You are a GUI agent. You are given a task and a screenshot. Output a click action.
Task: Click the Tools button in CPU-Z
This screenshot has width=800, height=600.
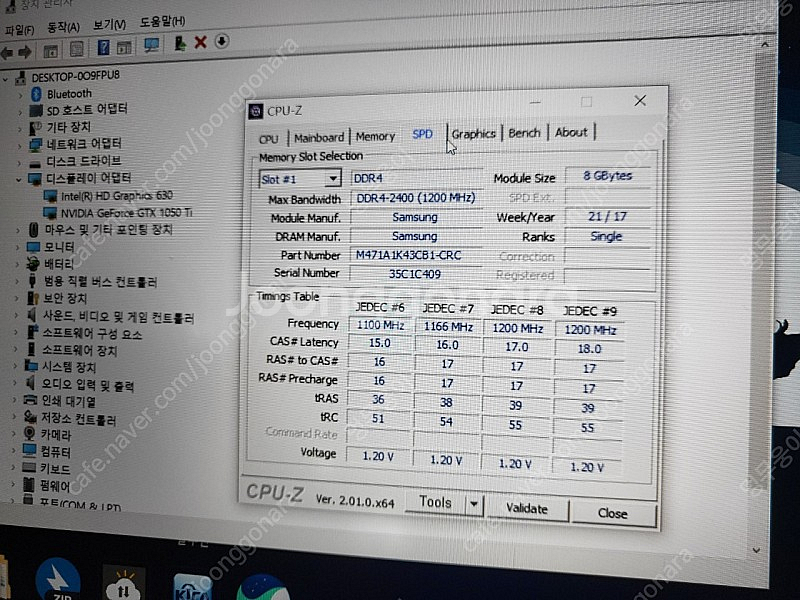point(435,503)
